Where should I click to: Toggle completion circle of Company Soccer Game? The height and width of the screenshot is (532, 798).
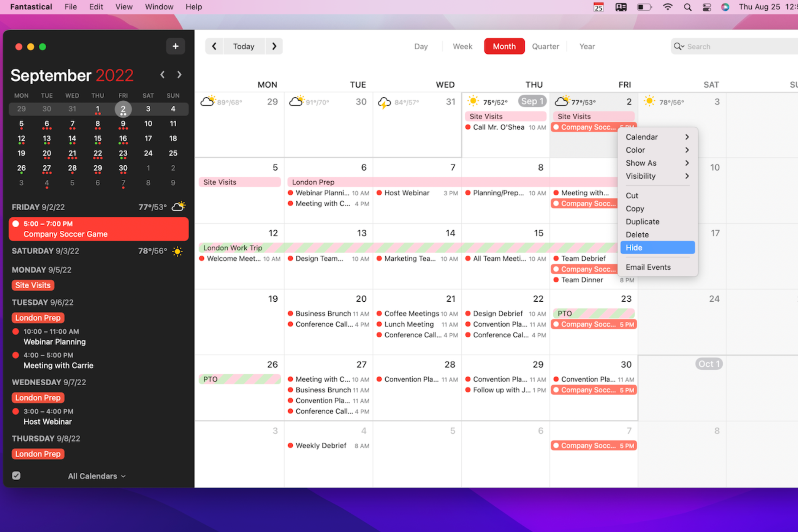[x=16, y=224]
